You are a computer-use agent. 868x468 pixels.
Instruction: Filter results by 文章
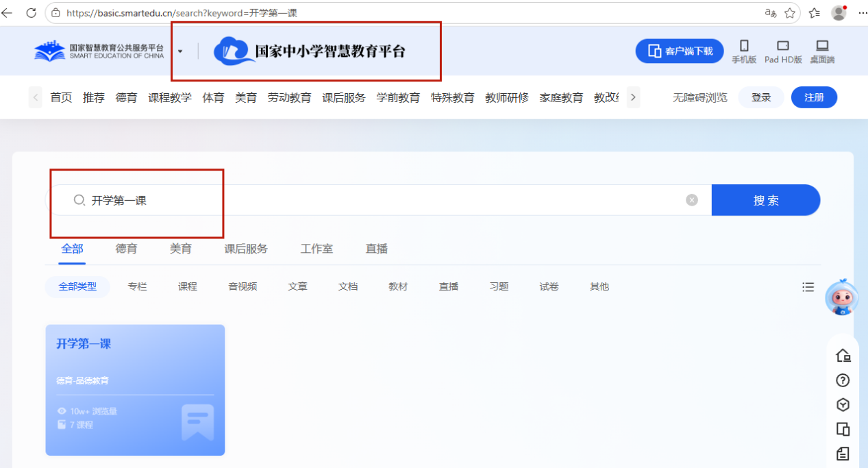[298, 286]
